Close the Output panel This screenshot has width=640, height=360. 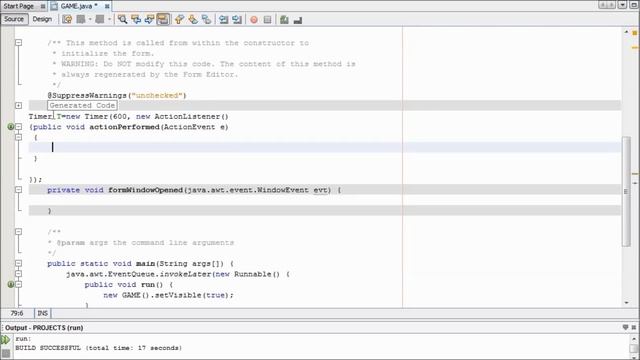[634, 327]
